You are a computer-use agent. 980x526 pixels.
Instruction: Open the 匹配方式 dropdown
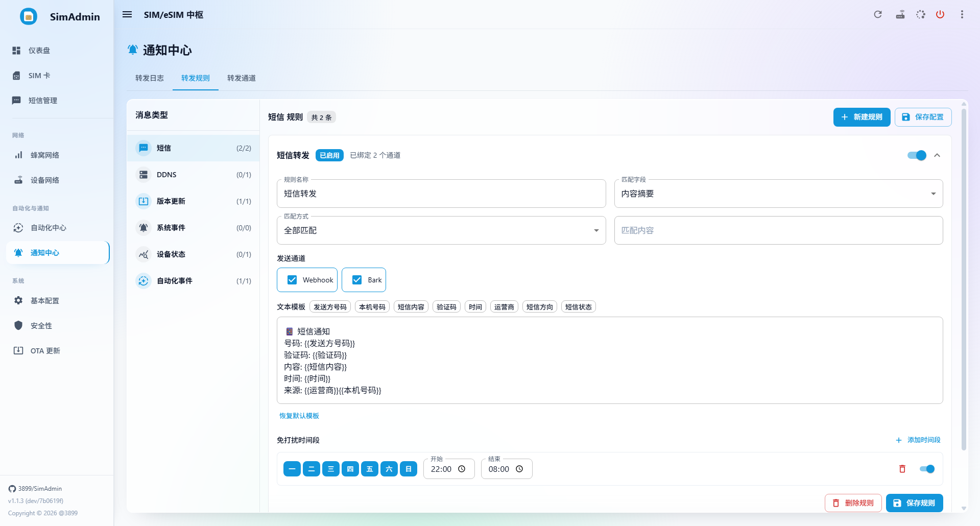coord(441,230)
